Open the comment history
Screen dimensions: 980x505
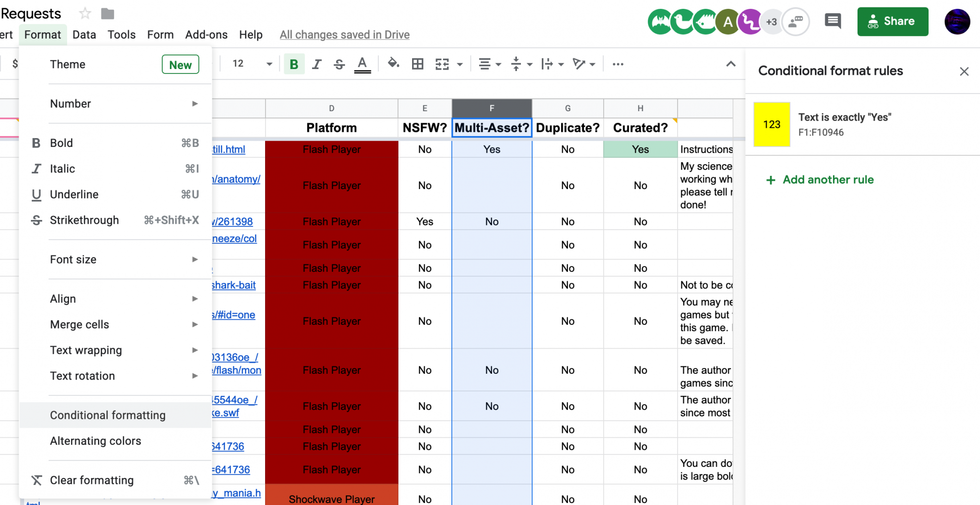click(833, 22)
